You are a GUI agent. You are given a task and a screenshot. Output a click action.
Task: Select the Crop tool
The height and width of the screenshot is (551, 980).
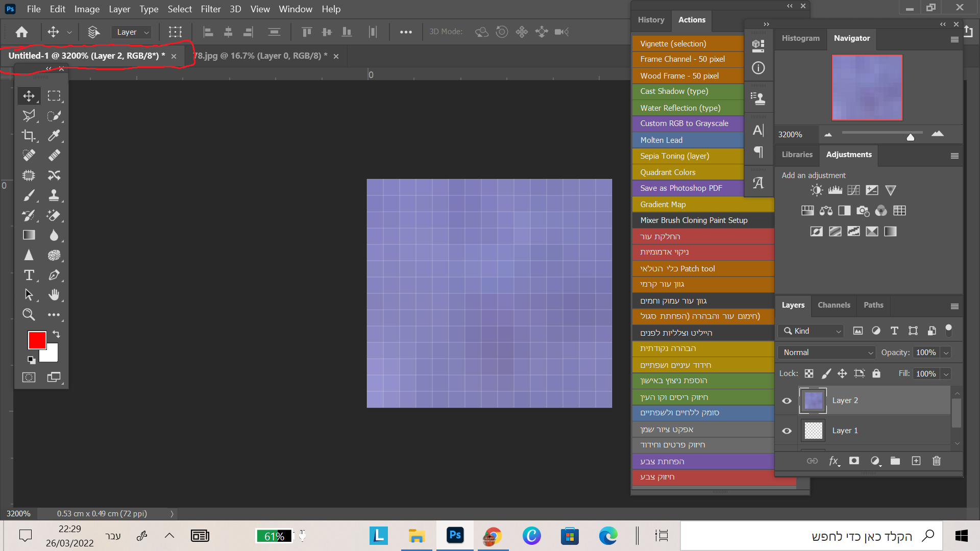pos(29,135)
